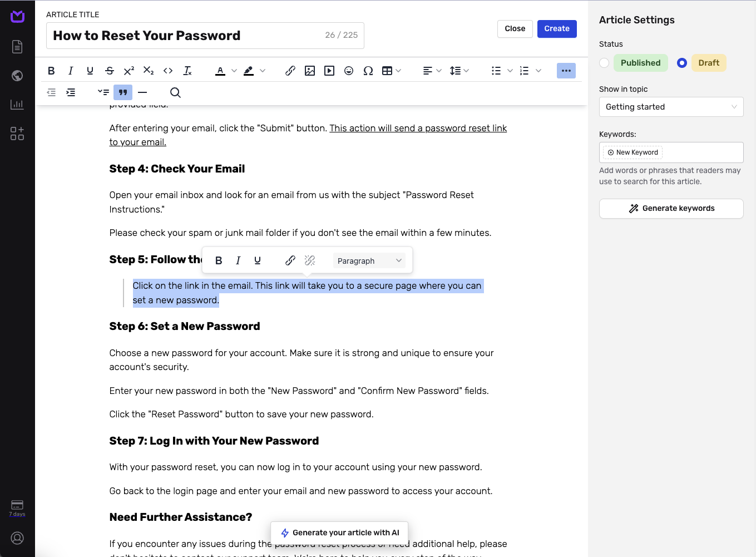The image size is (756, 557).
Task: Open the highlight color dropdown arrow
Action: (x=263, y=71)
